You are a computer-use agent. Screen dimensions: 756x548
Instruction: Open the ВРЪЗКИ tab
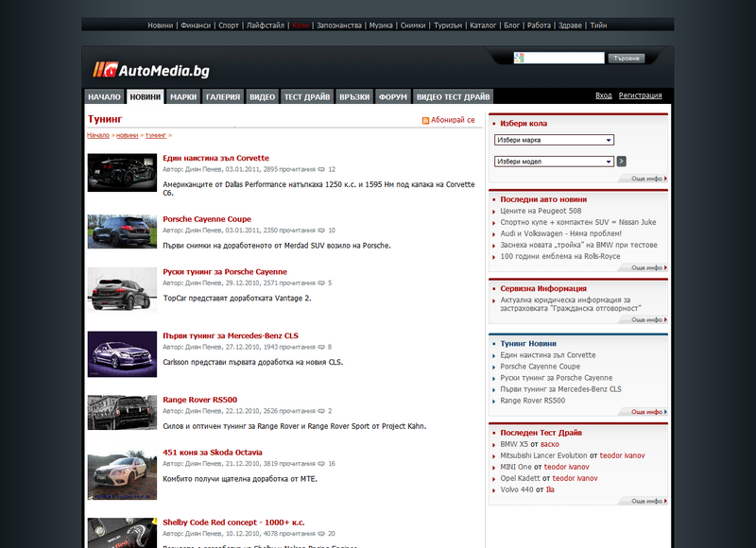click(x=354, y=97)
